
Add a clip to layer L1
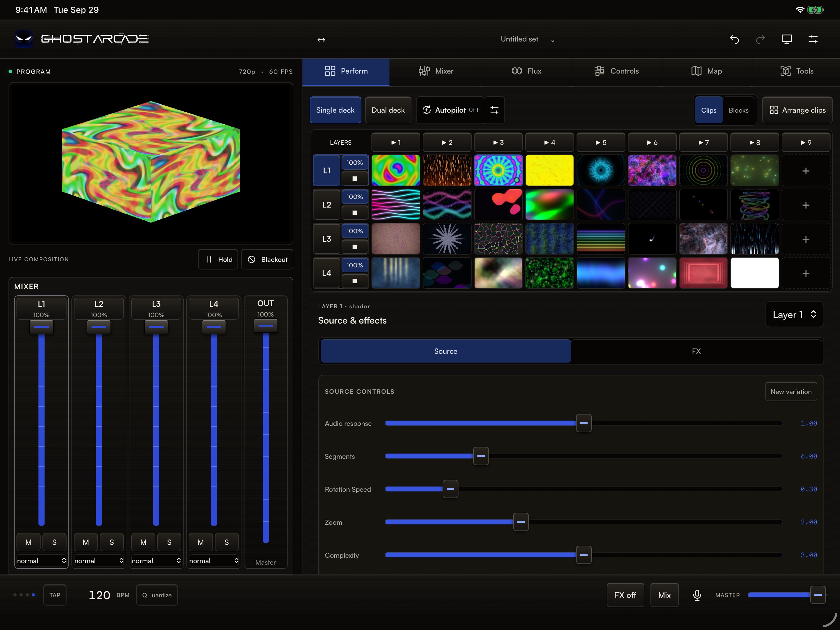click(806, 171)
